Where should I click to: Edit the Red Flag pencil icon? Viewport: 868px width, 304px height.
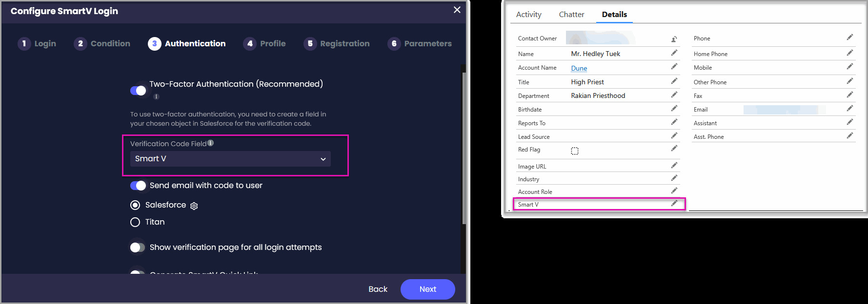[674, 148]
